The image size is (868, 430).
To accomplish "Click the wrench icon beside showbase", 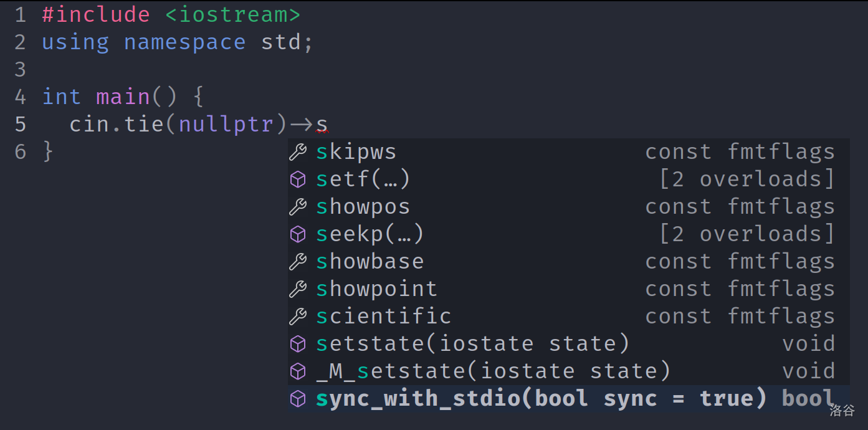I will click(298, 262).
